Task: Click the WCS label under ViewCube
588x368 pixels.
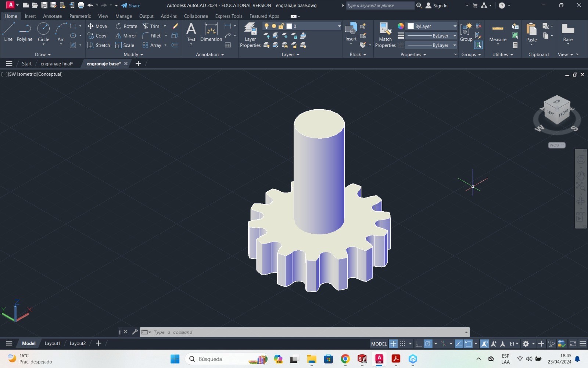Action: coord(556,145)
